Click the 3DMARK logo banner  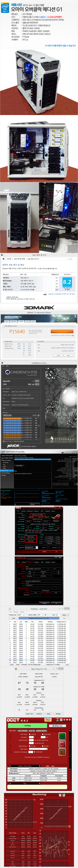[x=39, y=307]
